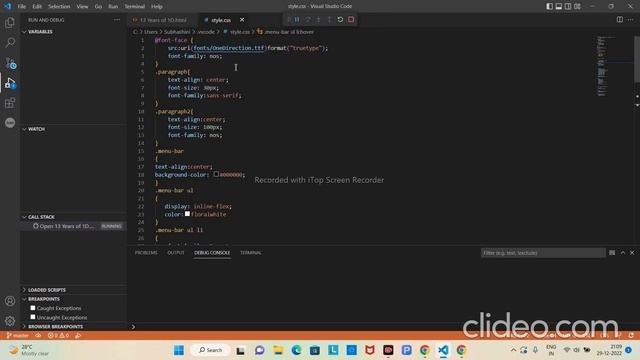Select the Debug Console panel tab
This screenshot has height=360, width=640.
[212, 253]
